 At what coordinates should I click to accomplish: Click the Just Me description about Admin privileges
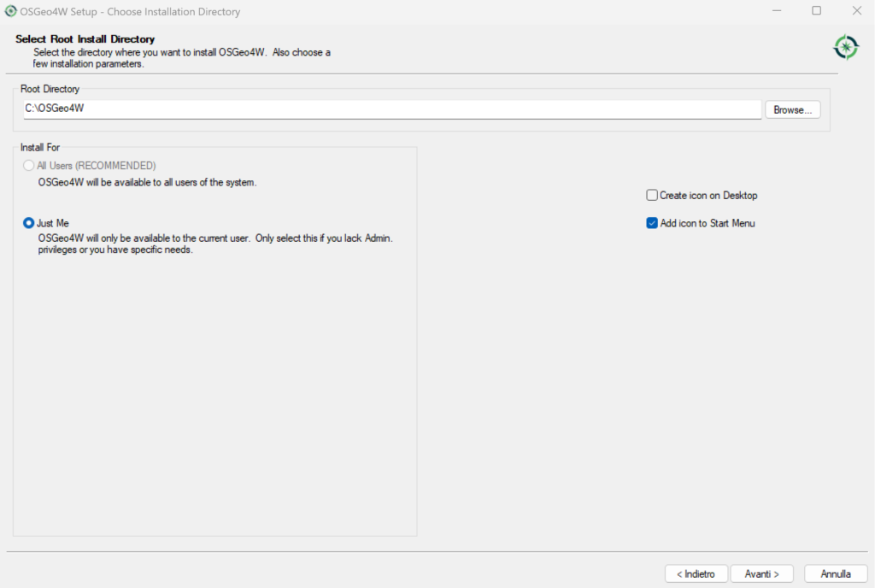point(215,244)
